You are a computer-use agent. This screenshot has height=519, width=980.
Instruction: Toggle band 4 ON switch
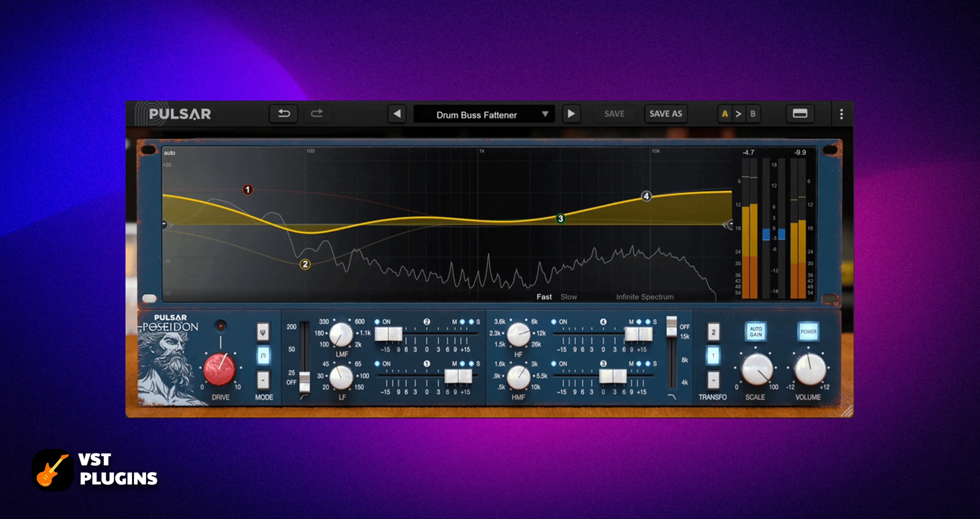point(554,322)
